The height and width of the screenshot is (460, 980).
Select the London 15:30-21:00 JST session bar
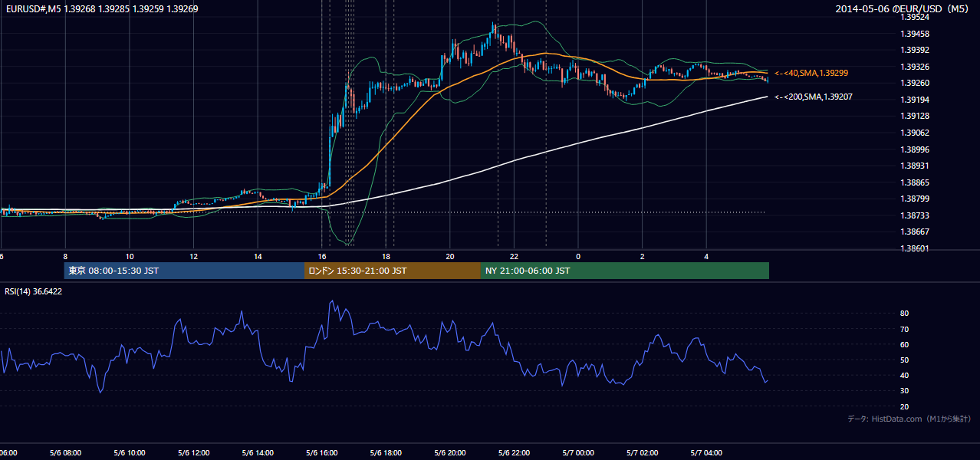pos(393,271)
